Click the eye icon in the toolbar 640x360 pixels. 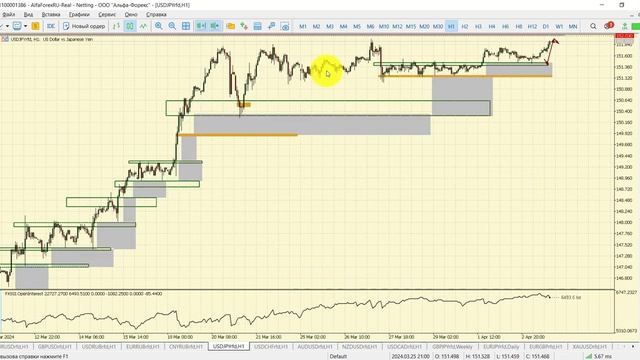click(x=285, y=26)
